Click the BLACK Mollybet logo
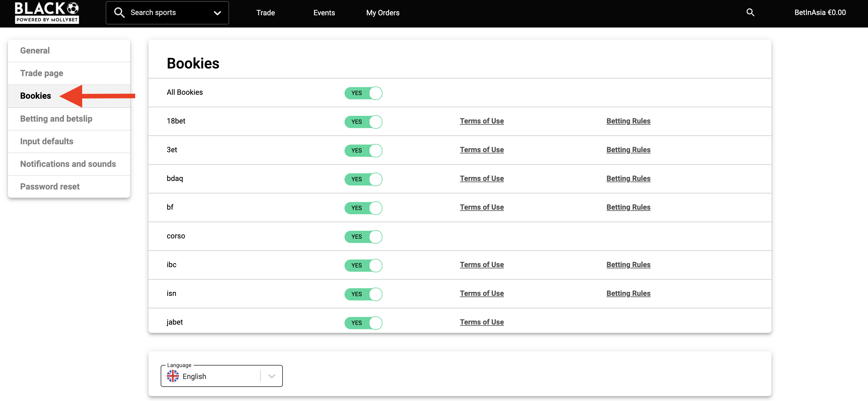 (46, 13)
